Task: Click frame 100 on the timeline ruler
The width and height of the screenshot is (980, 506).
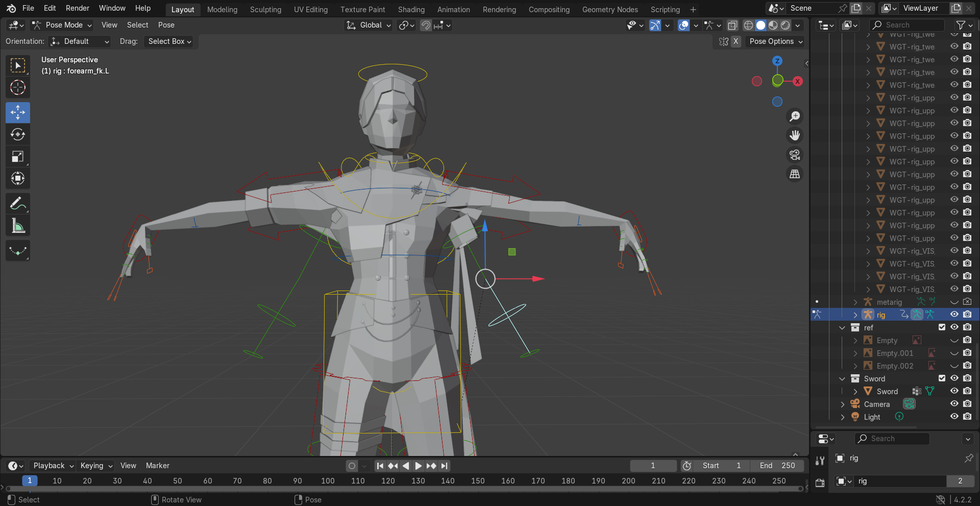Action: tap(328, 481)
